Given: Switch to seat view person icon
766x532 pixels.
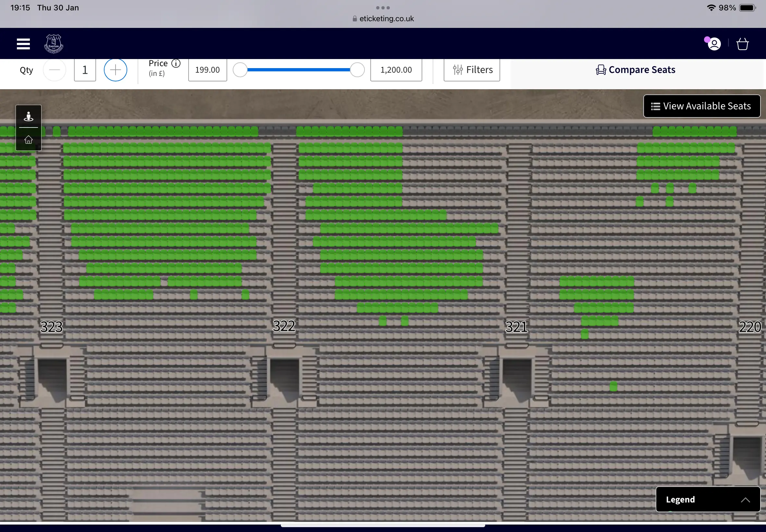Looking at the screenshot, I should (29, 116).
